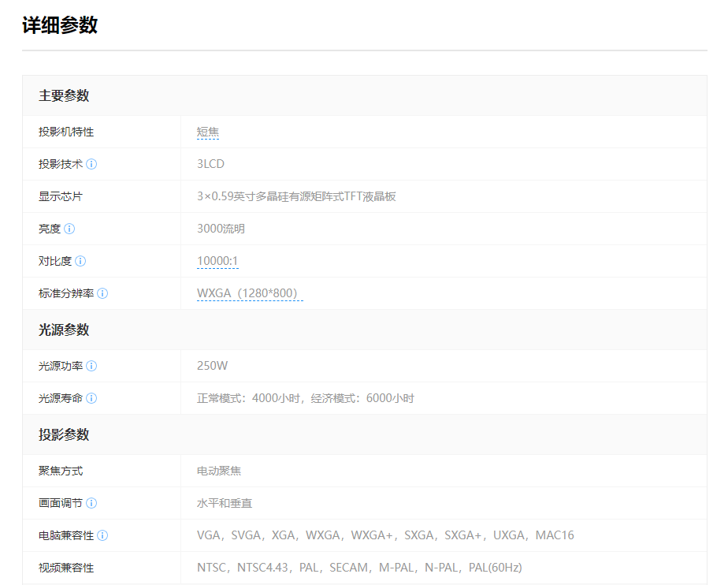Click the 投影参数 section header

(64, 434)
